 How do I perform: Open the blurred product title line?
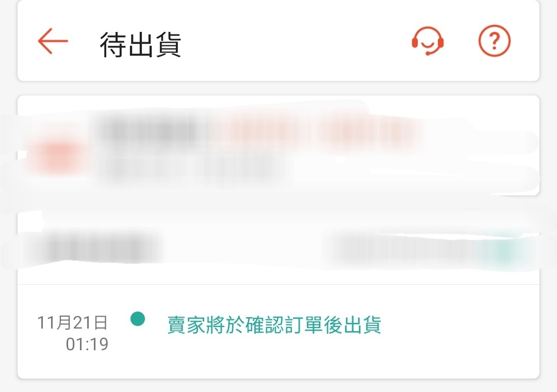pyautogui.click(x=149, y=130)
